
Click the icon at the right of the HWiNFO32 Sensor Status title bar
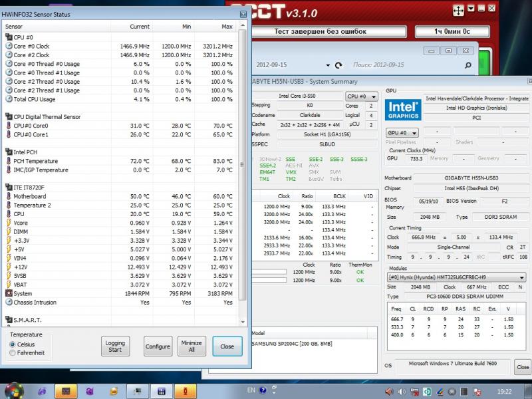(x=243, y=14)
